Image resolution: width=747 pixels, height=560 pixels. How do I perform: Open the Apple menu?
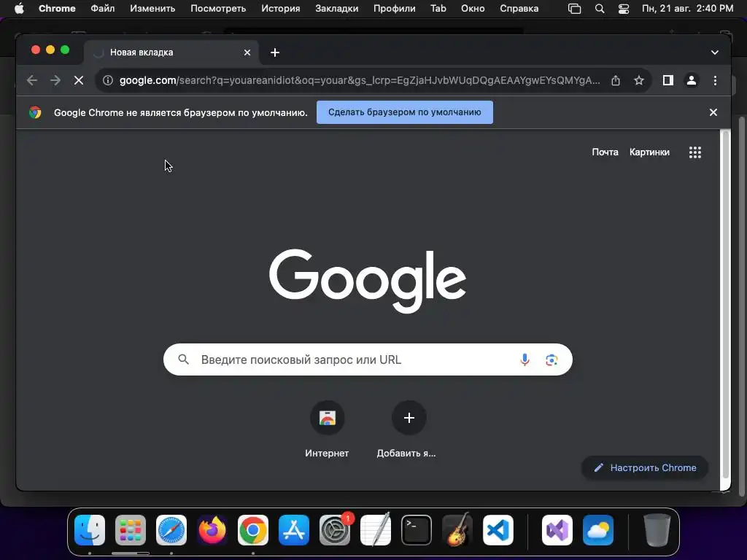coord(19,9)
